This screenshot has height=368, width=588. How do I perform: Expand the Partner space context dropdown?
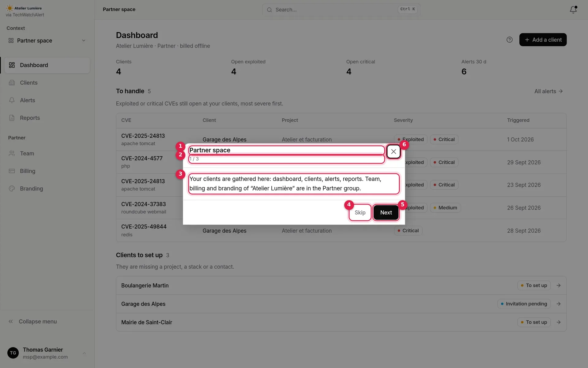(47, 40)
